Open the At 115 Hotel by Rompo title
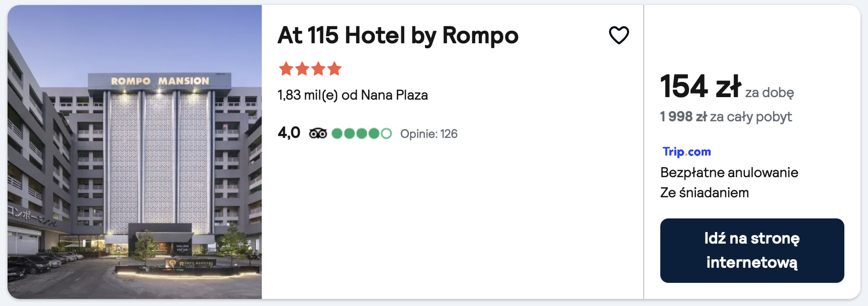The width and height of the screenshot is (868, 306). pyautogui.click(x=398, y=35)
